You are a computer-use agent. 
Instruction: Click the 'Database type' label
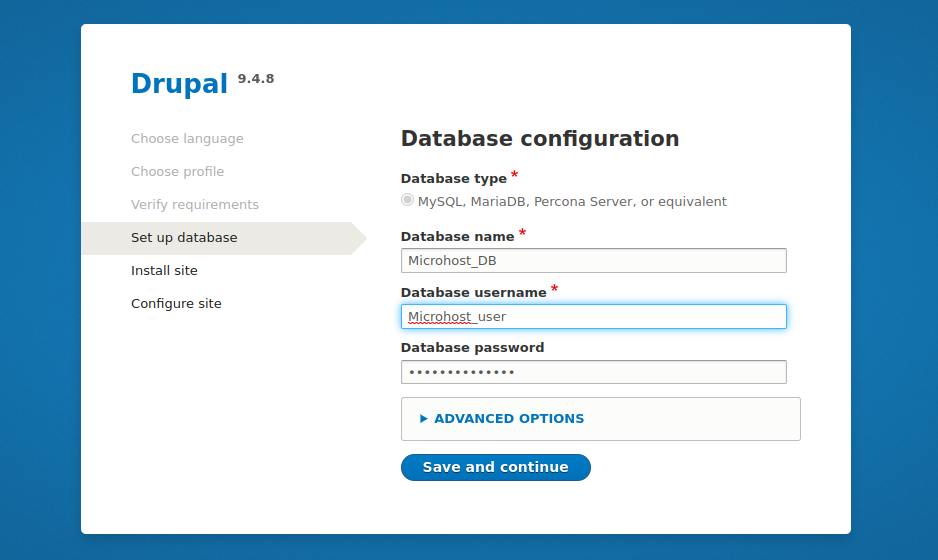[x=454, y=179]
